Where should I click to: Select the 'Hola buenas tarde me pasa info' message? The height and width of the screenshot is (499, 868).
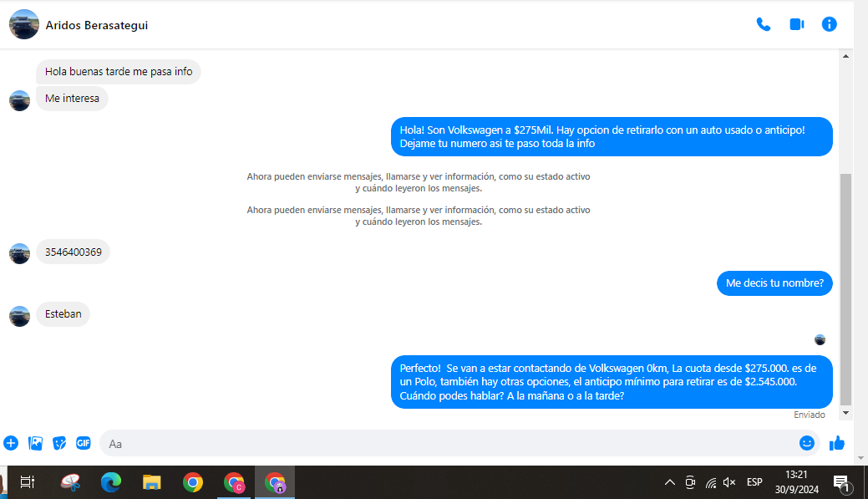tap(119, 71)
